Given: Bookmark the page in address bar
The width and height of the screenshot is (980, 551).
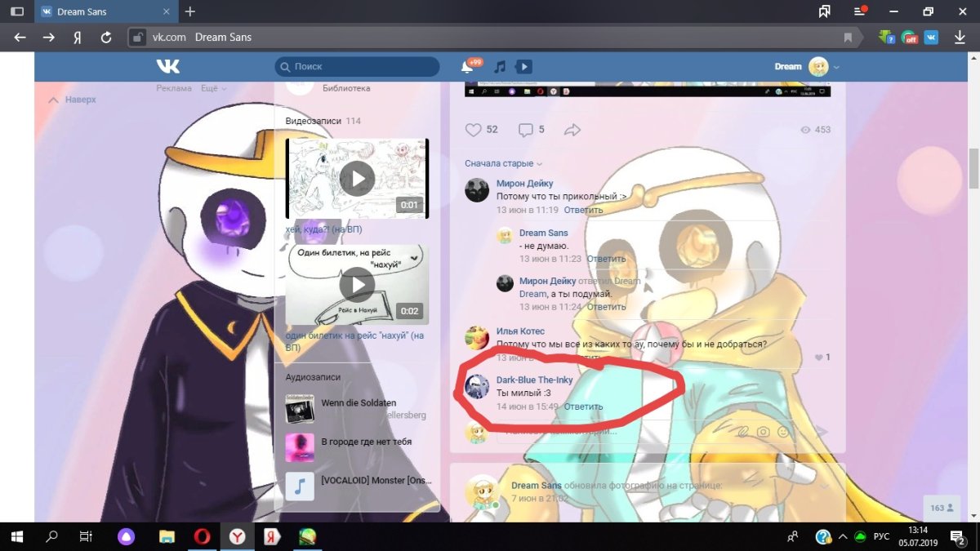Looking at the screenshot, I should pos(848,38).
